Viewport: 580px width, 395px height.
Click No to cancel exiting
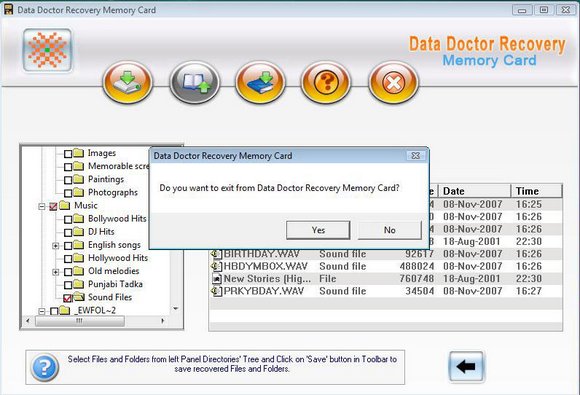coord(390,230)
